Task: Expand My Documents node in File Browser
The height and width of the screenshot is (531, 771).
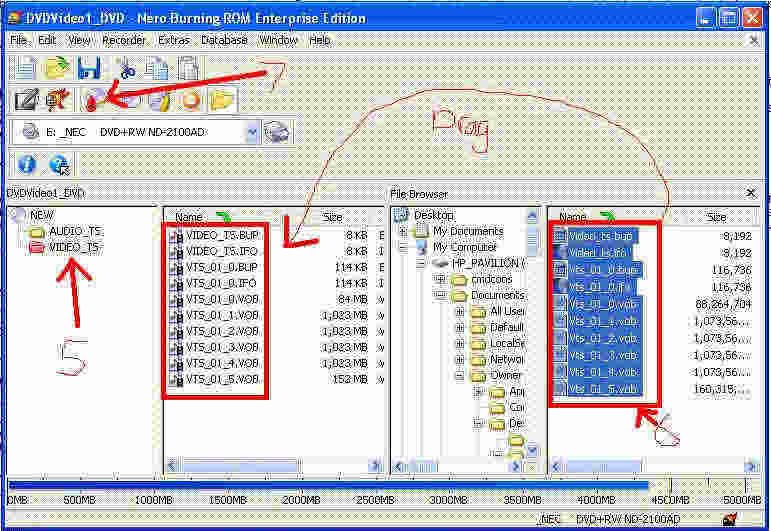Action: [403, 231]
